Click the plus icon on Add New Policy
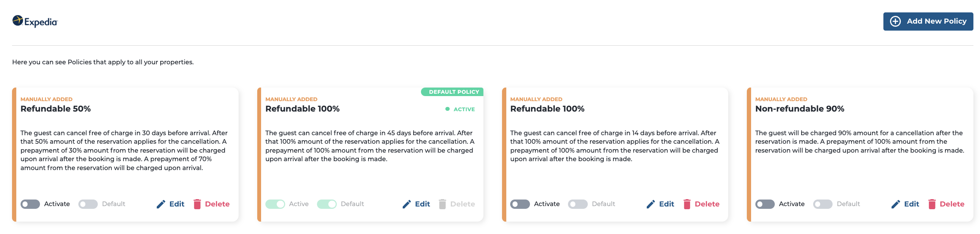The image size is (980, 234). click(895, 21)
